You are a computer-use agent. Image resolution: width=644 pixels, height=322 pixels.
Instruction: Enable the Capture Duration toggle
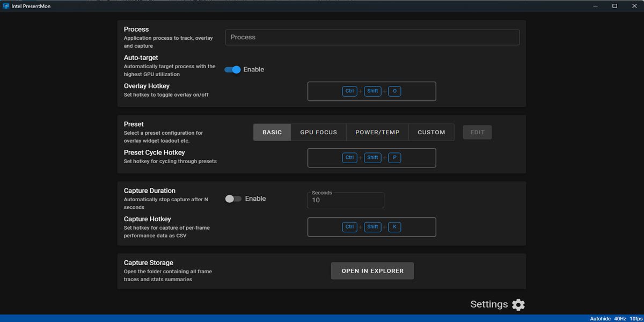[x=233, y=199]
